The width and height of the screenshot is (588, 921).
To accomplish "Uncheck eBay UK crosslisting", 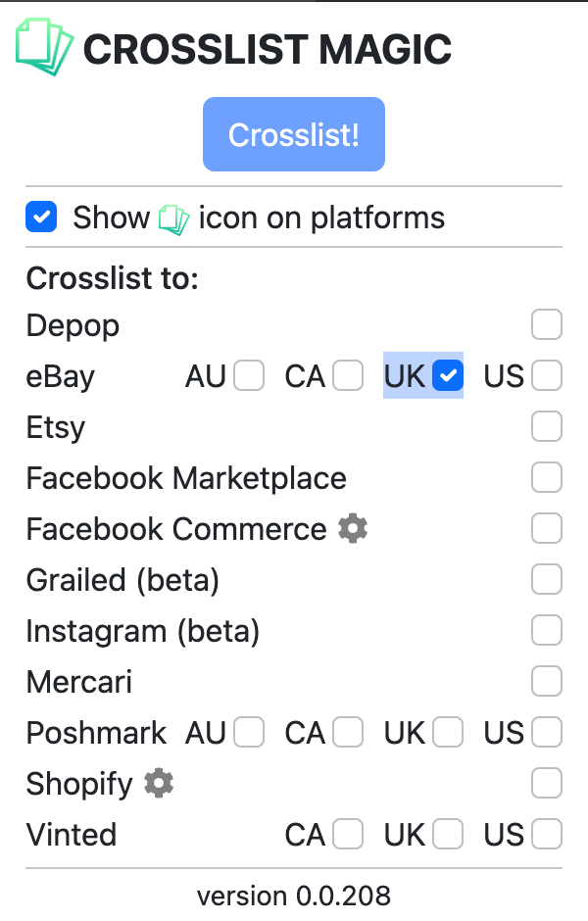I will pyautogui.click(x=448, y=375).
